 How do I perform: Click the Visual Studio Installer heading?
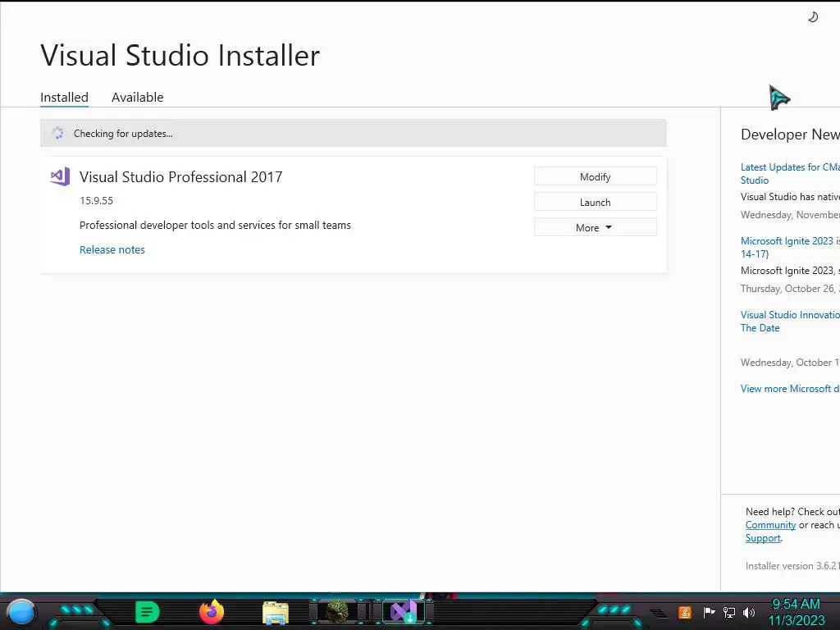pyautogui.click(x=180, y=55)
